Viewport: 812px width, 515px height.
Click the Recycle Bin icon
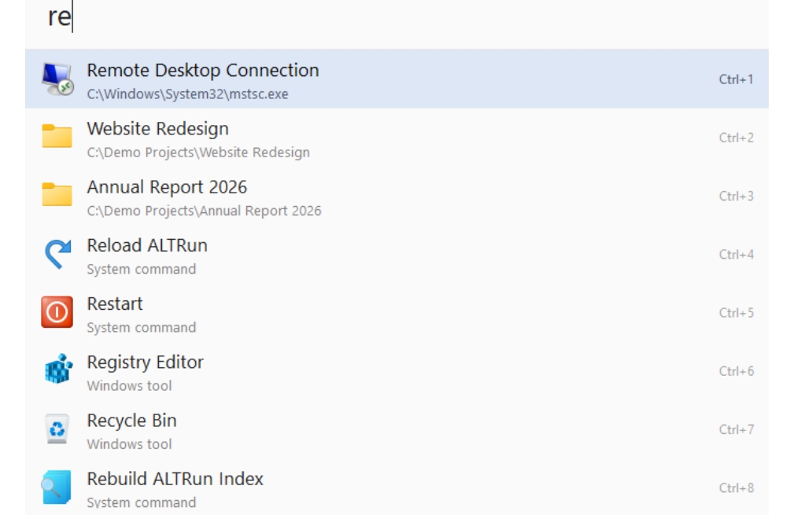point(57,429)
